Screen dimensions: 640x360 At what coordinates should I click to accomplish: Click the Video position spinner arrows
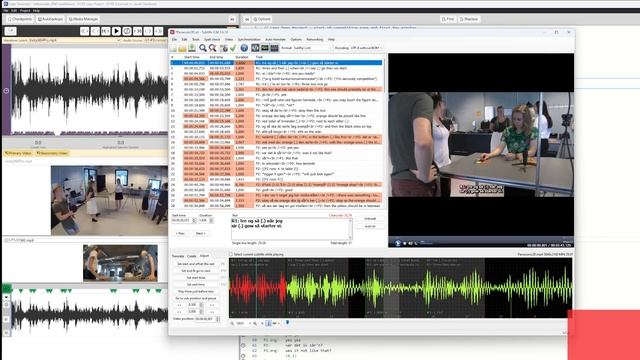[218, 319]
